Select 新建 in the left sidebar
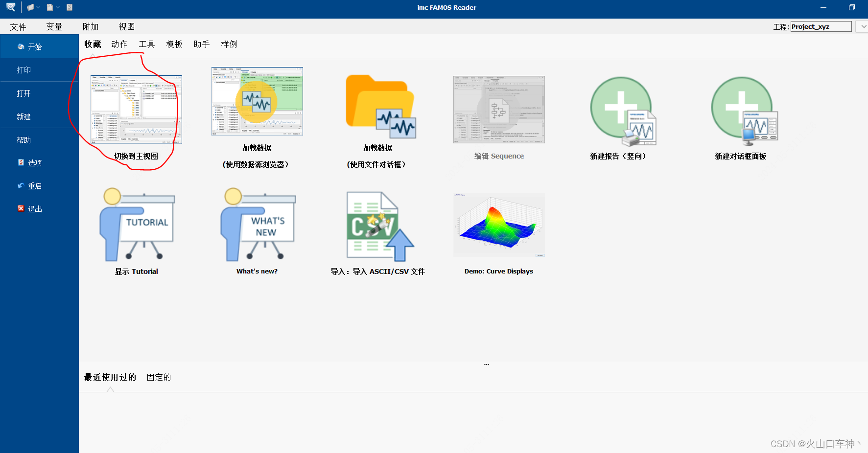Viewport: 868px width, 453px height. click(39, 116)
